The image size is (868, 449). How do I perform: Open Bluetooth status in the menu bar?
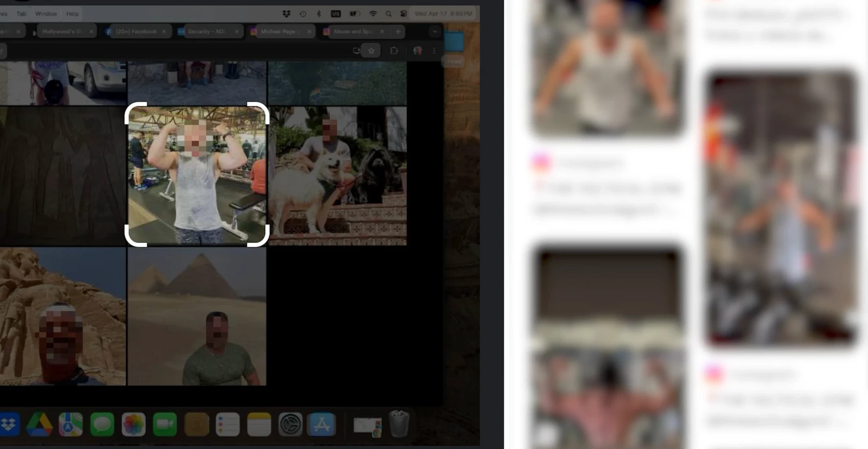(x=319, y=14)
